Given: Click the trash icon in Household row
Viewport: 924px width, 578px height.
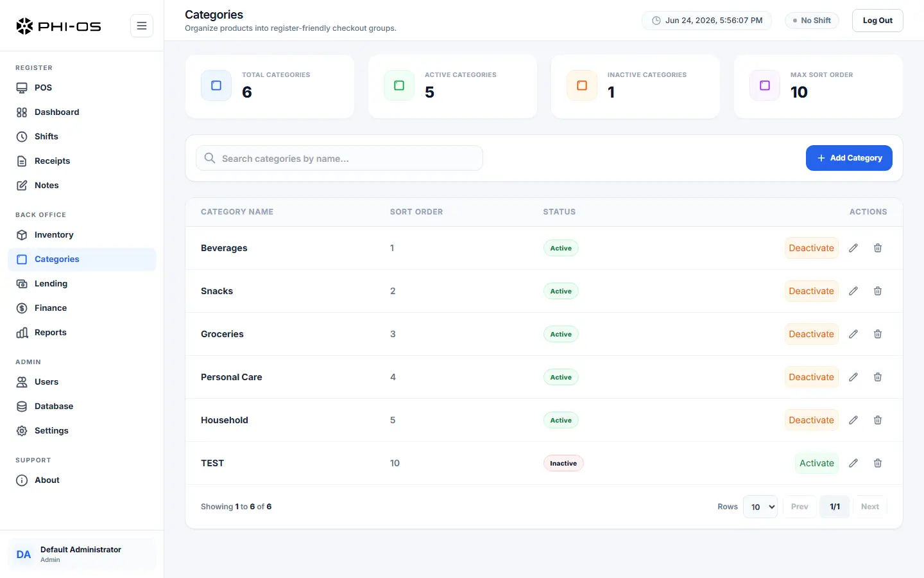Looking at the screenshot, I should point(878,420).
